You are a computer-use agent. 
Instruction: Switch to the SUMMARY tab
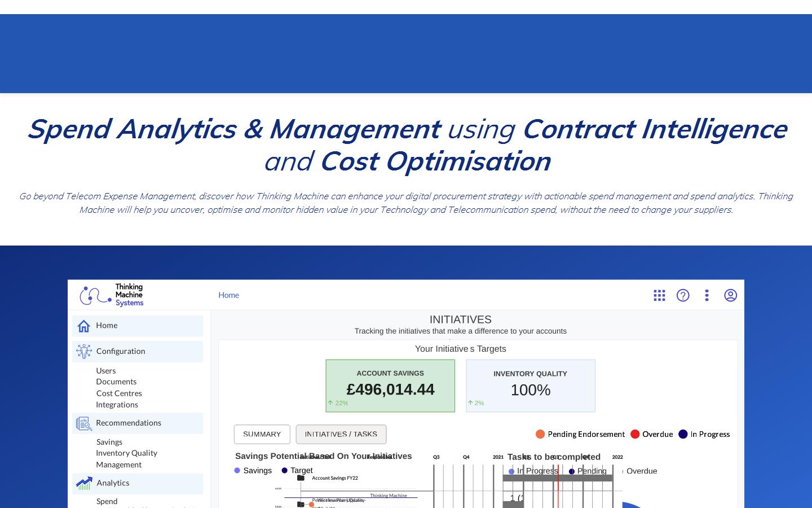pos(262,434)
